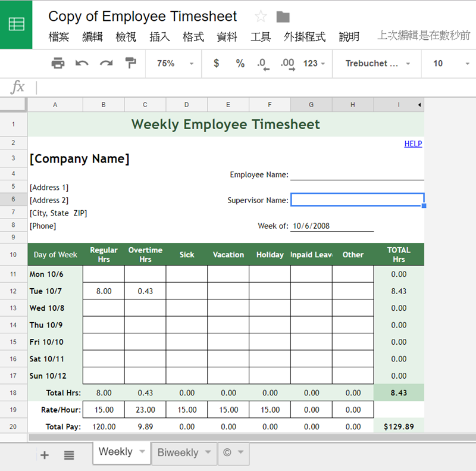Select Tue 10/7 regular hours 8.00 cell
Screen dimensions: 476x471
[x=104, y=291]
